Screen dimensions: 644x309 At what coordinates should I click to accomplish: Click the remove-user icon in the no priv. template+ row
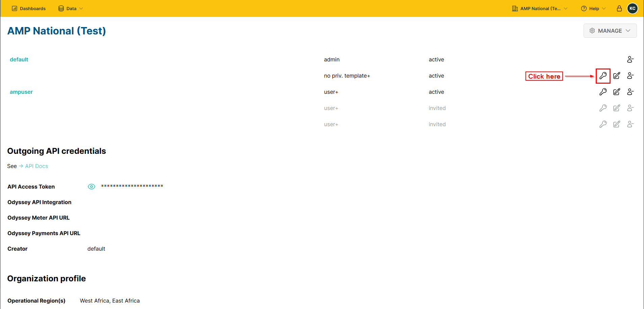click(630, 76)
